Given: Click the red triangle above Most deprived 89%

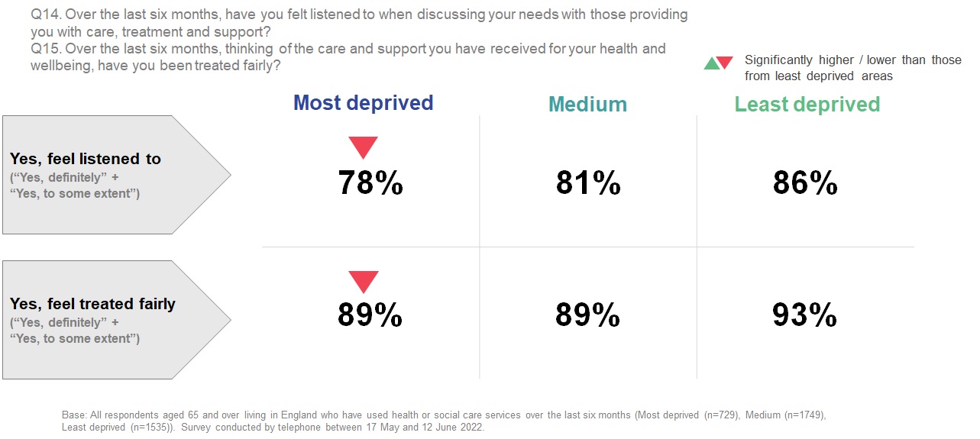Looking at the screenshot, I should click(x=363, y=281).
